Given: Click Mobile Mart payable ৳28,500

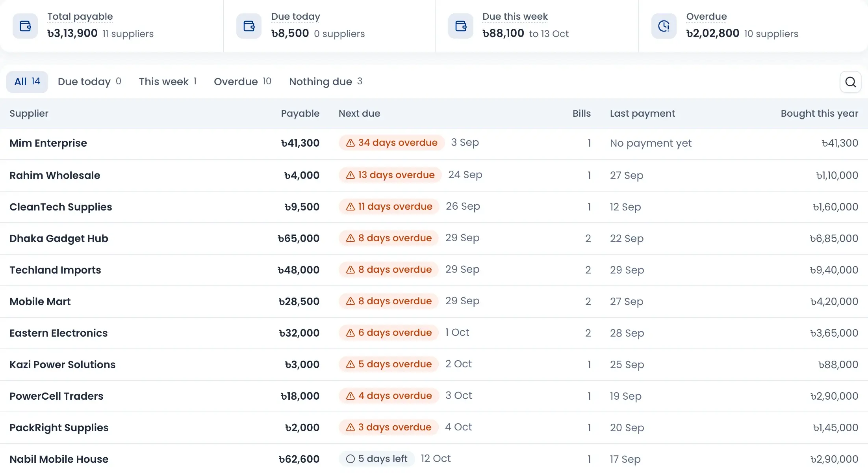Looking at the screenshot, I should click(299, 302).
